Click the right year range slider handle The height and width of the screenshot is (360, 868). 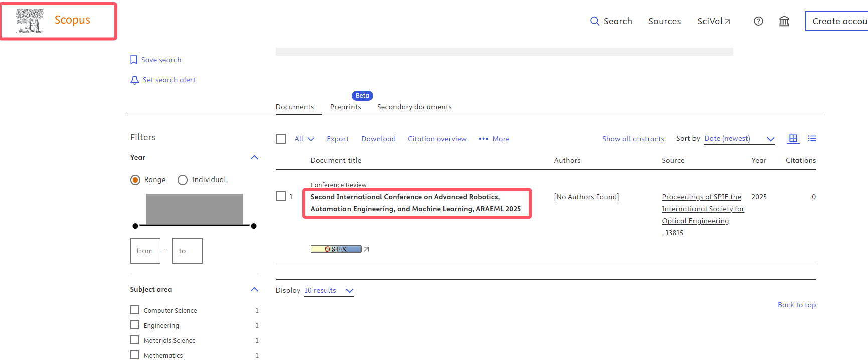(x=254, y=226)
